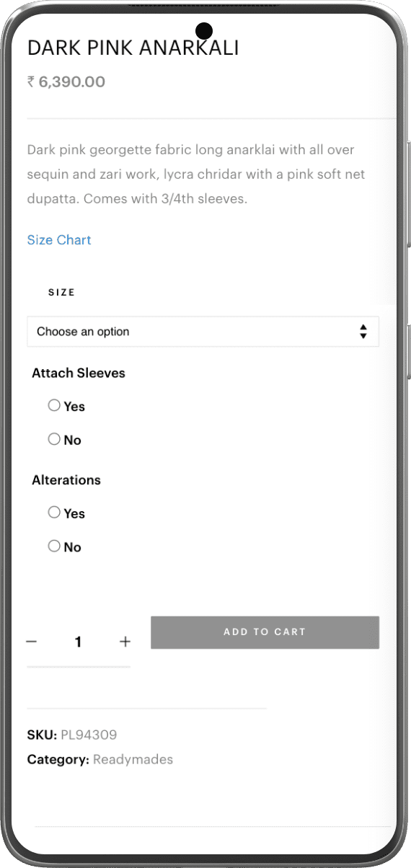Click the Alterations heading
The width and height of the screenshot is (411, 868).
point(66,480)
